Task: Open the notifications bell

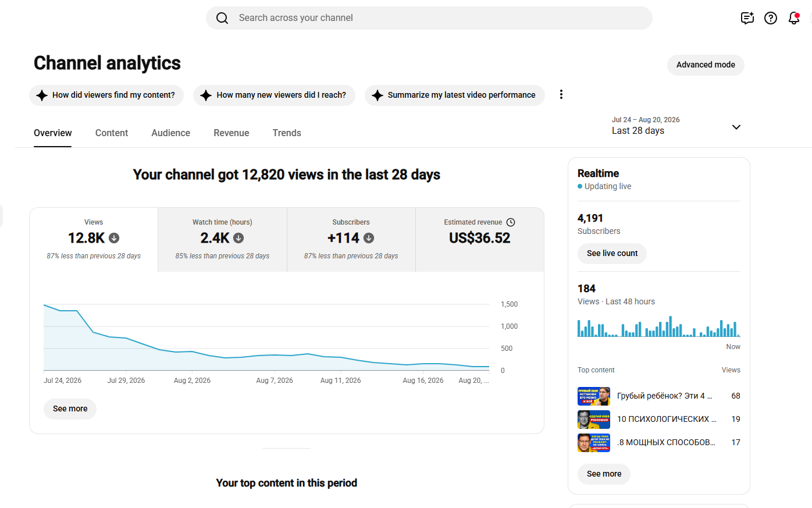Action: coord(794,18)
